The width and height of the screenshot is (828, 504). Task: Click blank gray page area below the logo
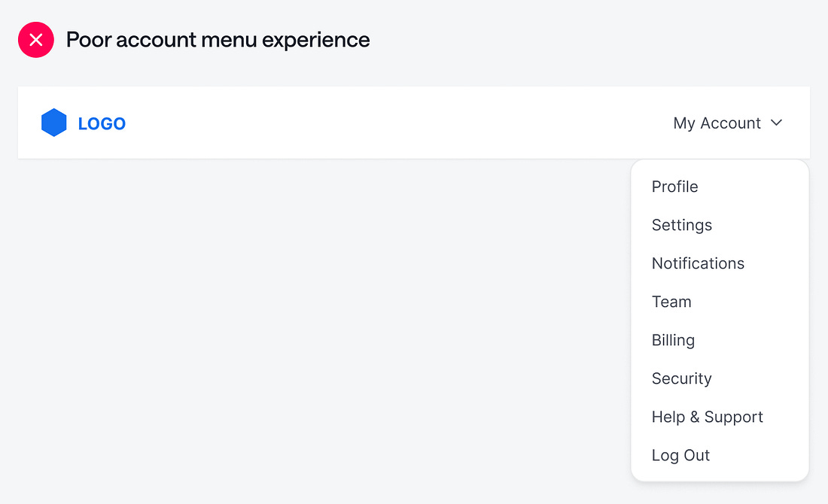(x=226, y=316)
